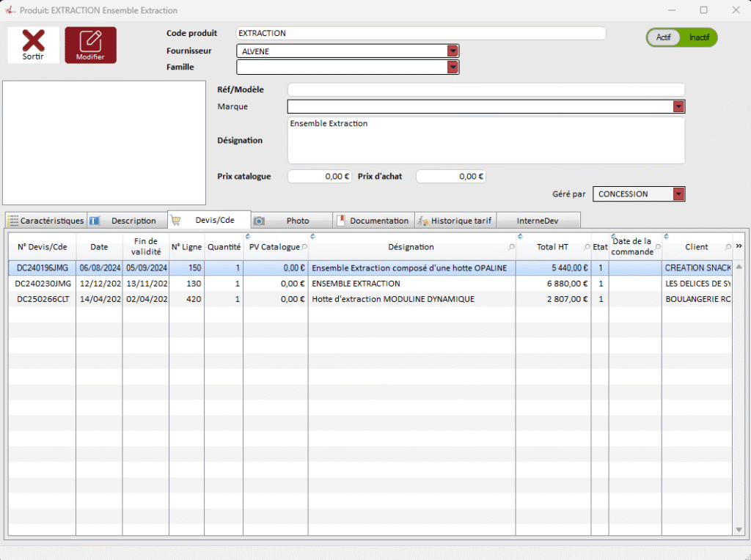Click the search icon in Total HT column header
This screenshot has width=751, height=560.
click(x=587, y=248)
